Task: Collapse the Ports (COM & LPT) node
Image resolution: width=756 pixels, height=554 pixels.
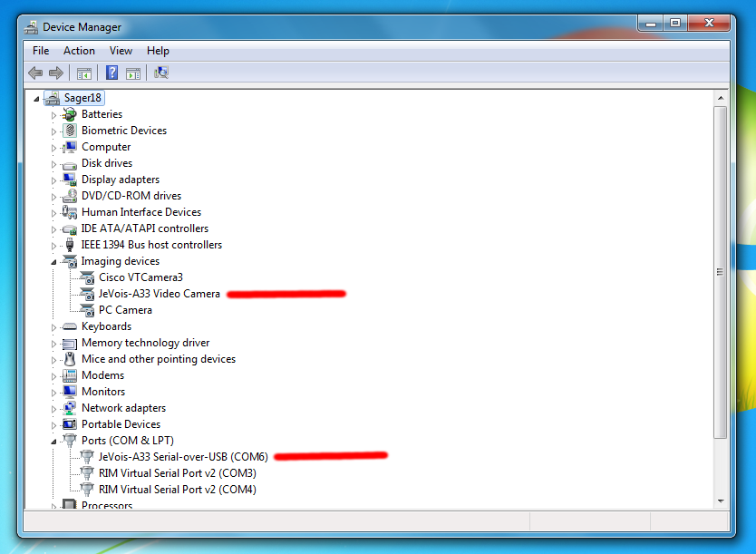Action: [54, 442]
